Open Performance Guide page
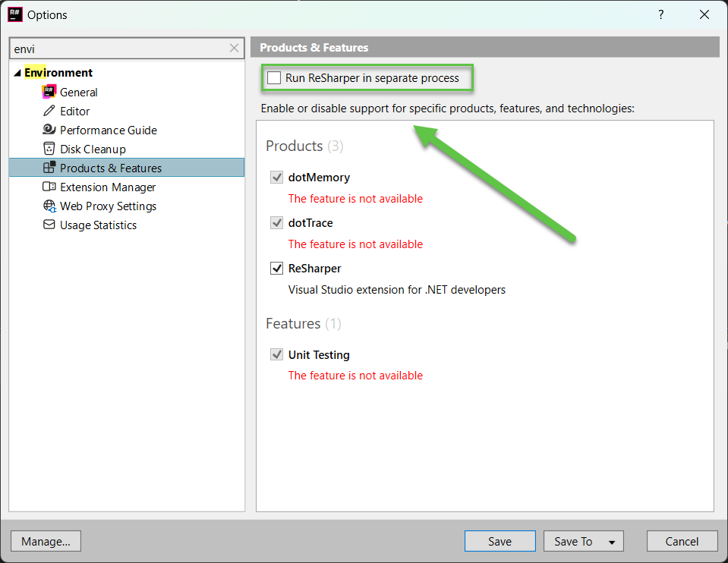Viewport: 728px width, 563px height. pyautogui.click(x=109, y=131)
